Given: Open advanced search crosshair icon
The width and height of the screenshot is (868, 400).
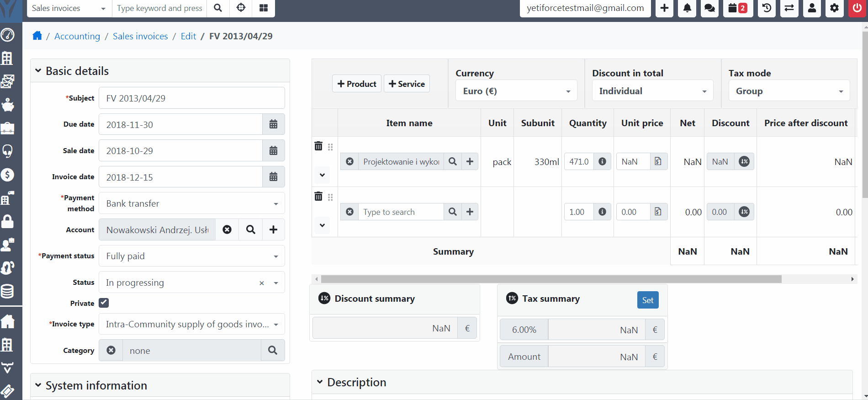Looking at the screenshot, I should tap(241, 8).
